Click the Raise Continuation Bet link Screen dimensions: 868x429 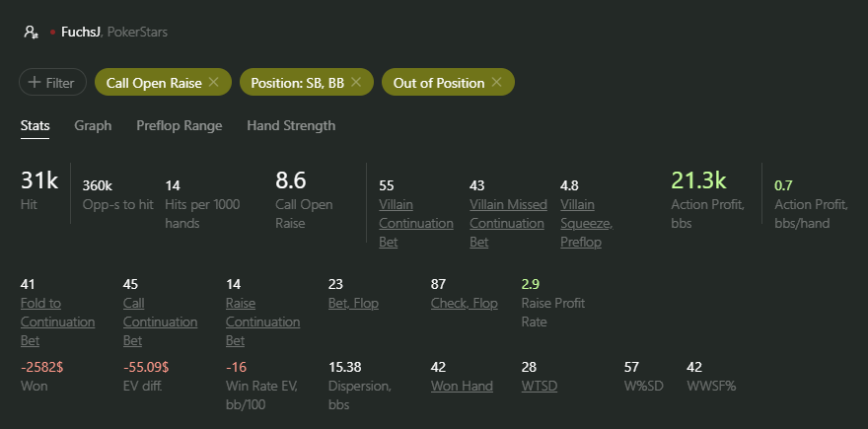click(x=263, y=322)
